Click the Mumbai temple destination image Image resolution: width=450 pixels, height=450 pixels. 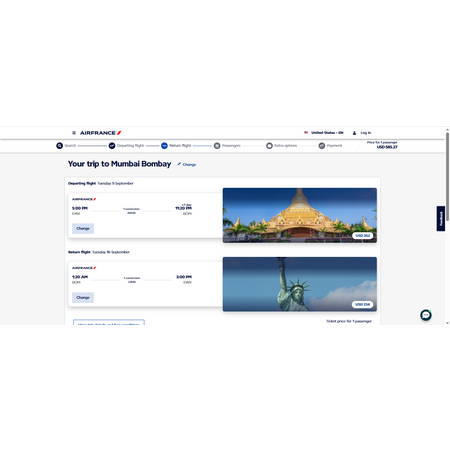(300, 215)
